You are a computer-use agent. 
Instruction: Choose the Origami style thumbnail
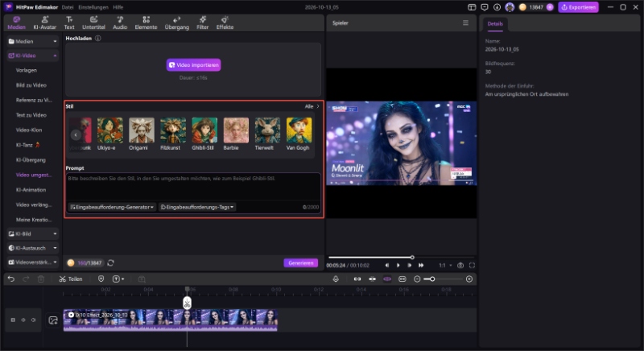click(142, 130)
